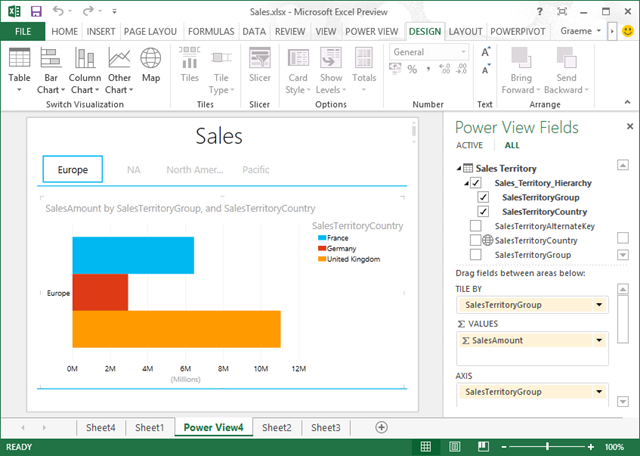This screenshot has height=456, width=640.
Task: Open the POWERPIVOT ribbon tab
Action: coord(518,31)
